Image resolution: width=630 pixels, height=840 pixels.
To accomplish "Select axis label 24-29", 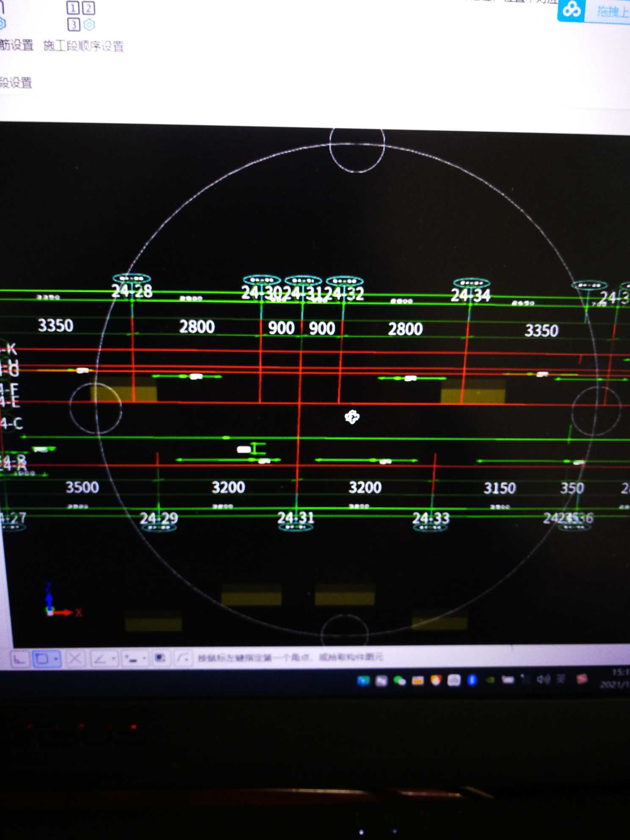I will 159,518.
